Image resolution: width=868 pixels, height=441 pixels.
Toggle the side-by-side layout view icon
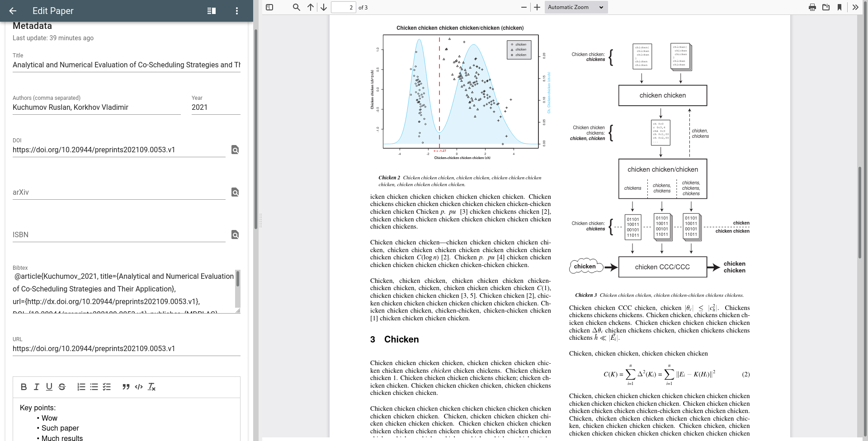click(x=211, y=11)
